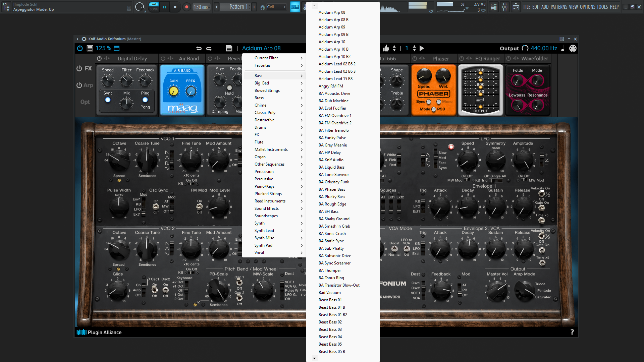This screenshot has width=644, height=362.
Task: Stop playback in FL Studio transport
Action: (x=175, y=7)
